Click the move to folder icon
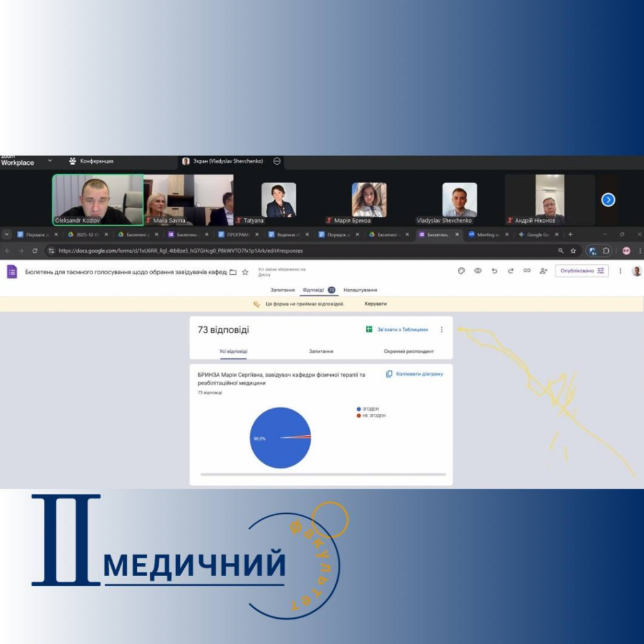Image resolution: width=644 pixels, height=644 pixels. point(233,272)
